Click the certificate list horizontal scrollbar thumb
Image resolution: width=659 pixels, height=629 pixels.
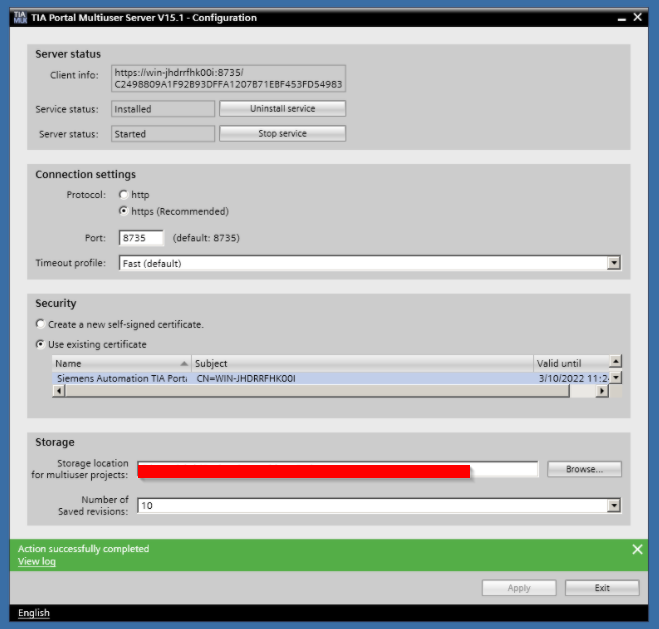coord(317,391)
